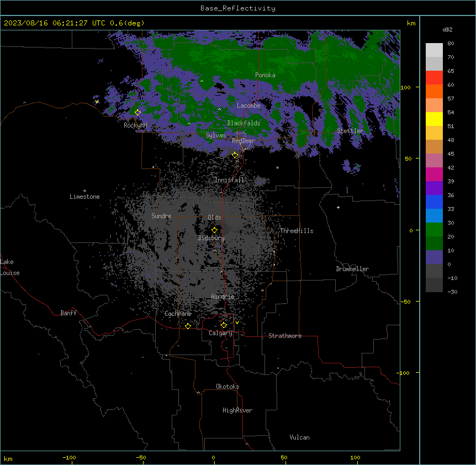Click the Vulcan label

[x=300, y=437]
